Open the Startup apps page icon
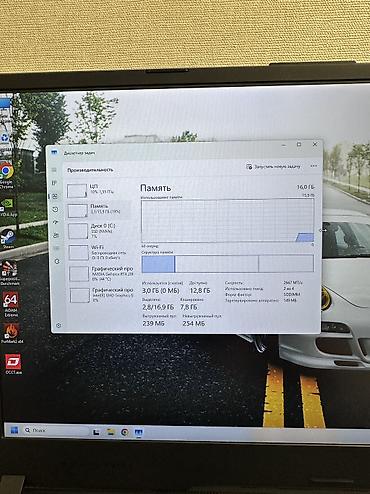Viewport: 370px width, 494px height. (x=56, y=222)
